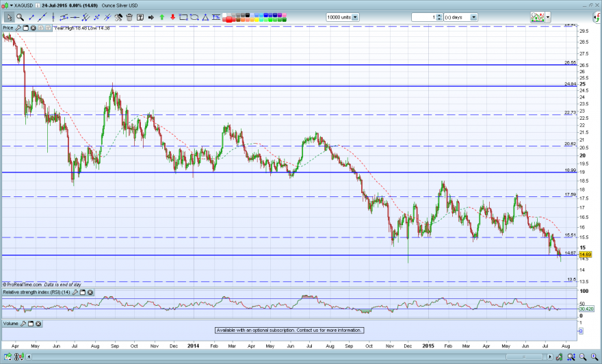This screenshot has height=364, width=602.
Task: Select the magnifier zoom tool
Action: coord(20,17)
